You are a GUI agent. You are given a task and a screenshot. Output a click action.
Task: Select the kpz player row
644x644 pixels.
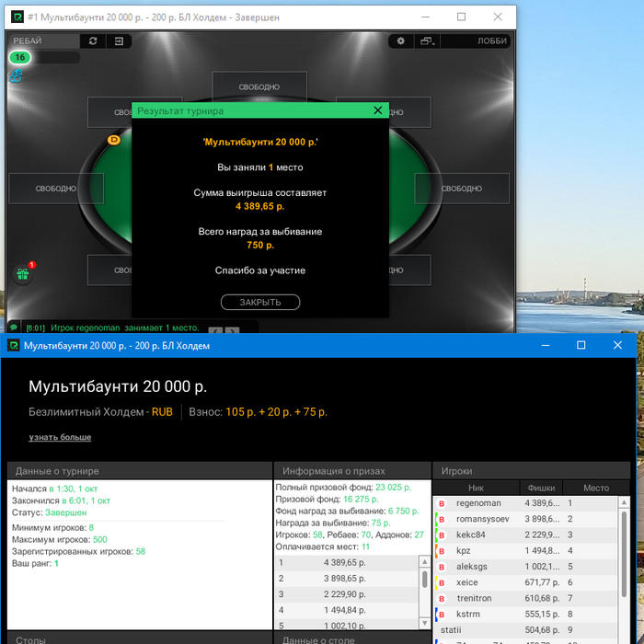click(x=525, y=551)
